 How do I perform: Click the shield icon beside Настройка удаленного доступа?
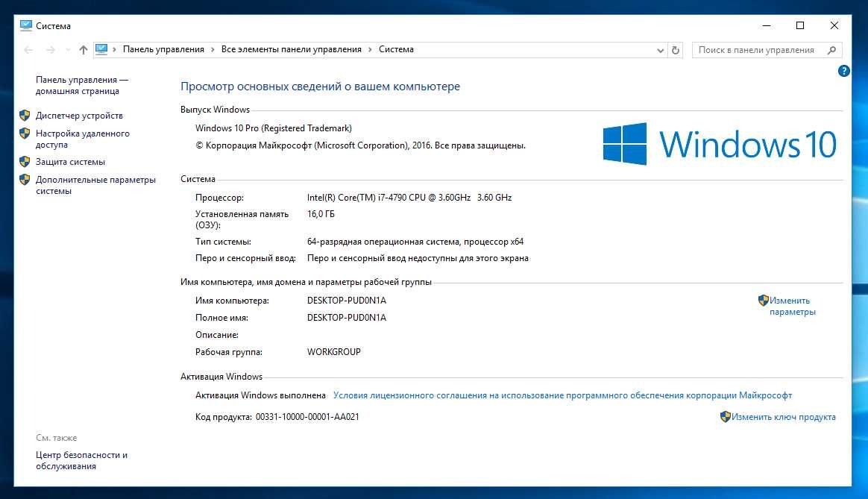[x=25, y=133]
